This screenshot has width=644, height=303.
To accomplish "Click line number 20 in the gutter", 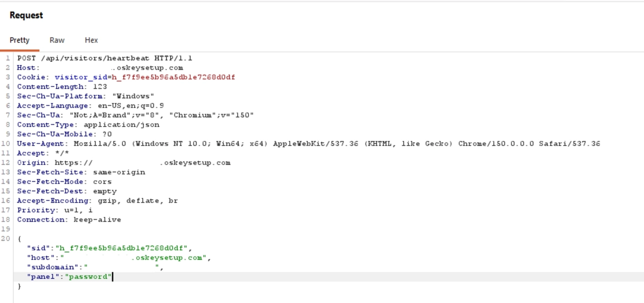I will 5,239.
